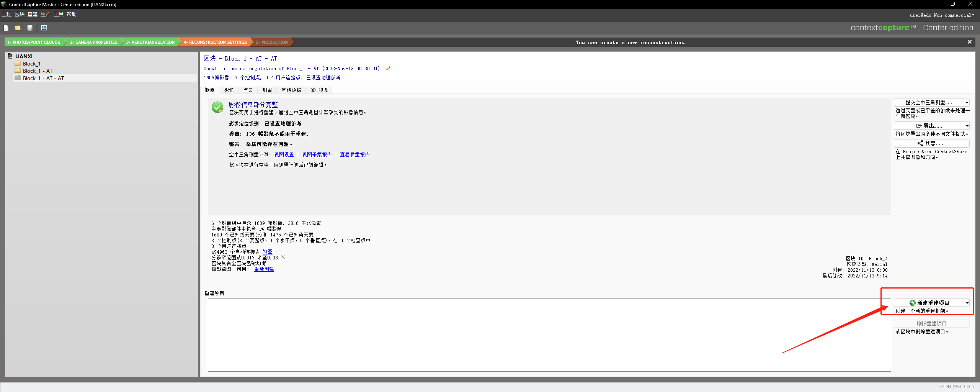Go to the 5-PRODUCTION workflow stage
This screenshot has height=392, width=980.
coord(272,42)
